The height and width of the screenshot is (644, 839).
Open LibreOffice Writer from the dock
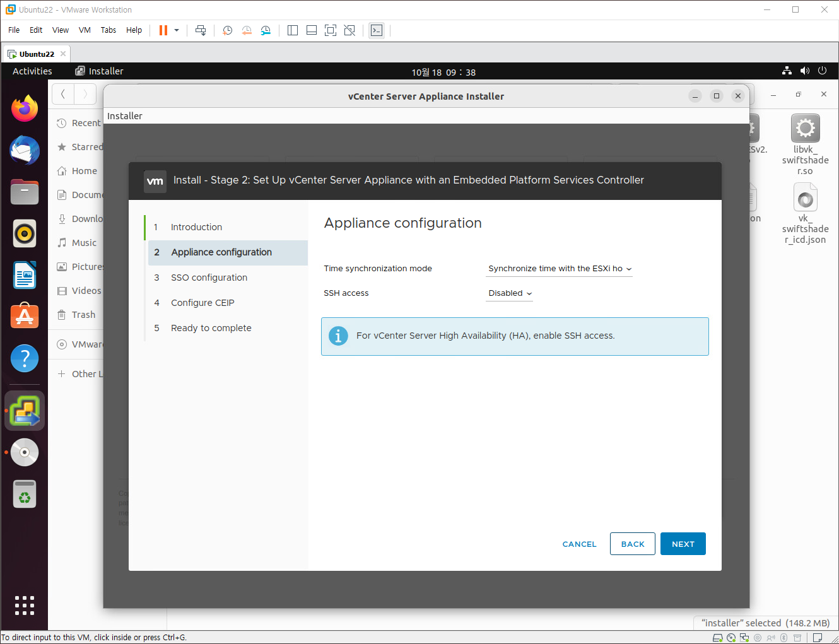click(x=25, y=275)
